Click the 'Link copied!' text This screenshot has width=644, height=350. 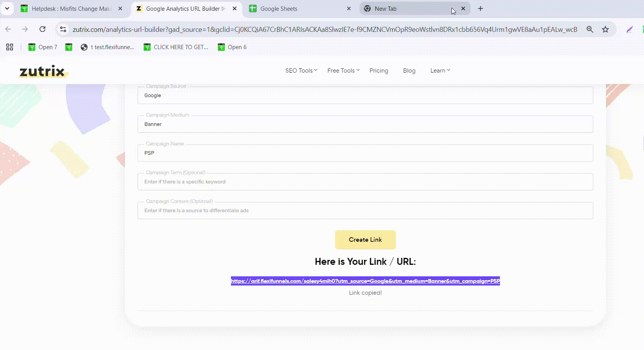point(365,293)
